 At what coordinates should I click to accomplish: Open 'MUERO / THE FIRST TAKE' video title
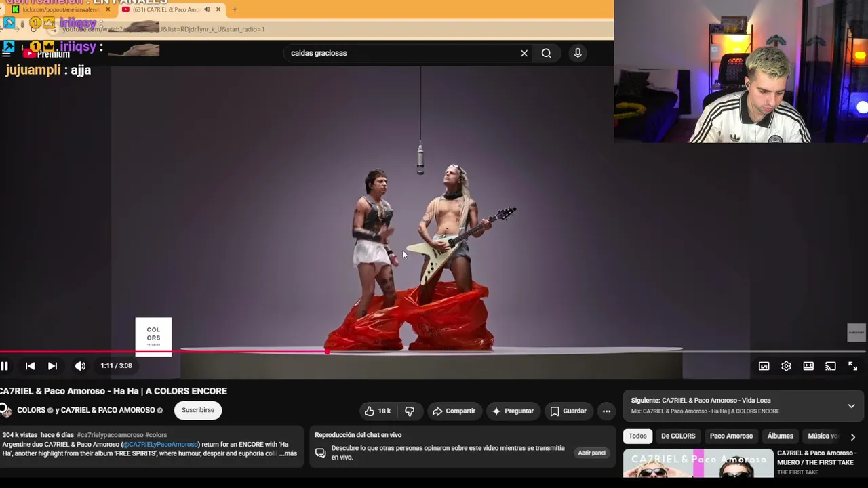tap(816, 457)
